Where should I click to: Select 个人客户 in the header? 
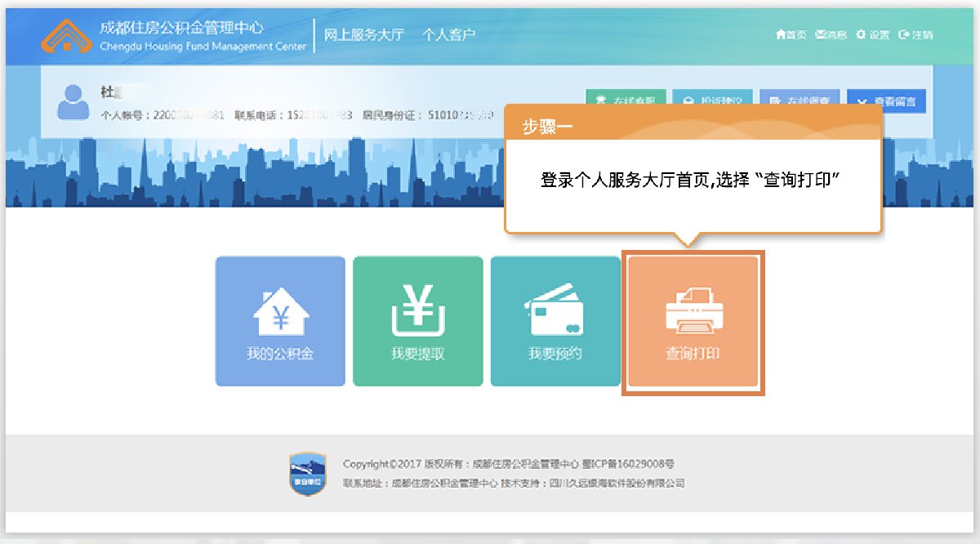point(448,35)
